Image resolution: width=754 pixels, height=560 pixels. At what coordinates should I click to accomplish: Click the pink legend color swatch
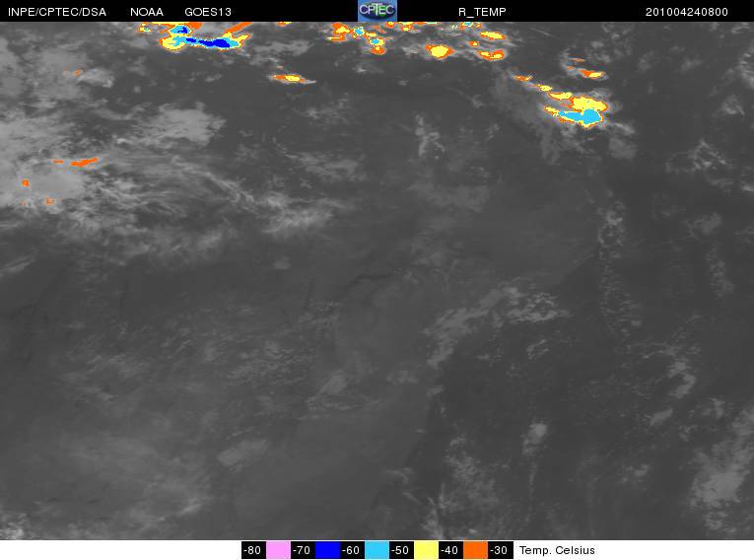278,550
